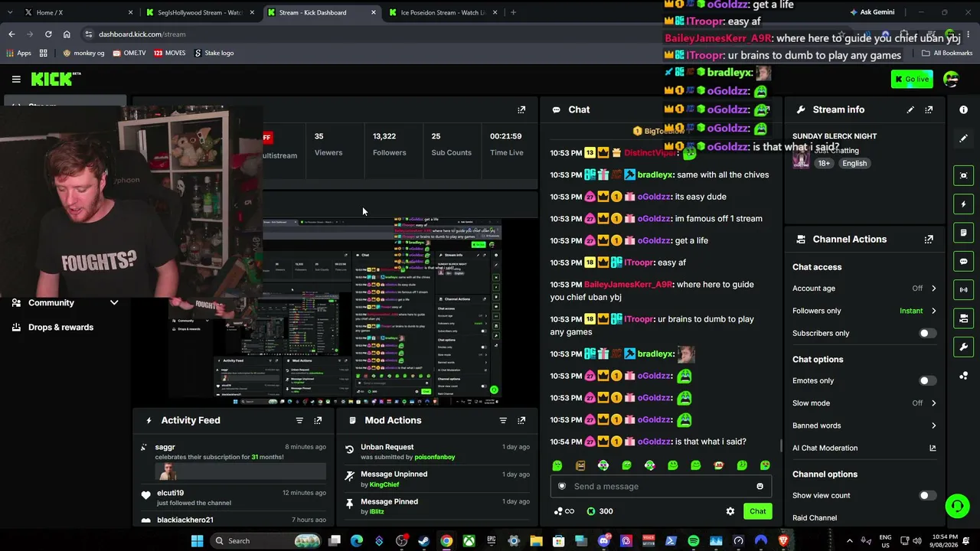Toggle the chat bubble icon in rail
The image size is (980, 551).
click(964, 261)
